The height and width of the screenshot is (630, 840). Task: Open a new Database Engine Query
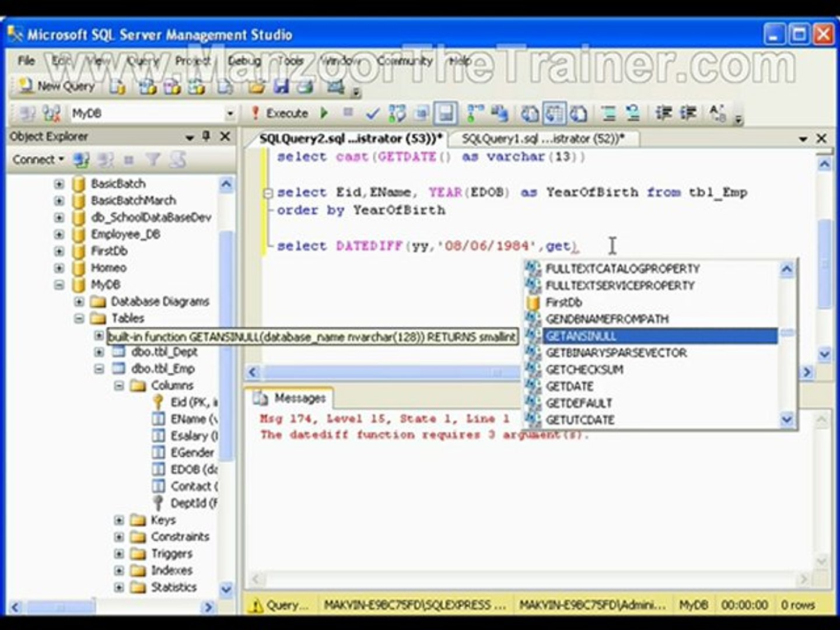[118, 87]
